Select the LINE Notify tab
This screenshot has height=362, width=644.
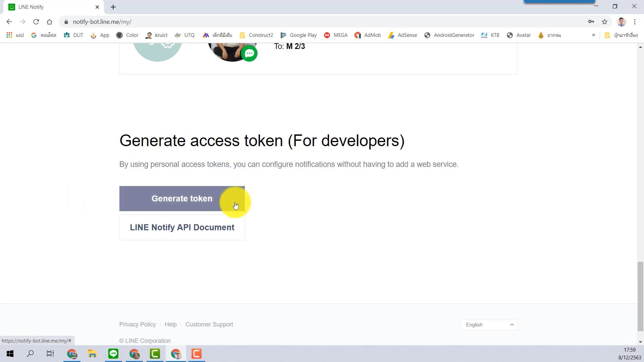(x=54, y=7)
